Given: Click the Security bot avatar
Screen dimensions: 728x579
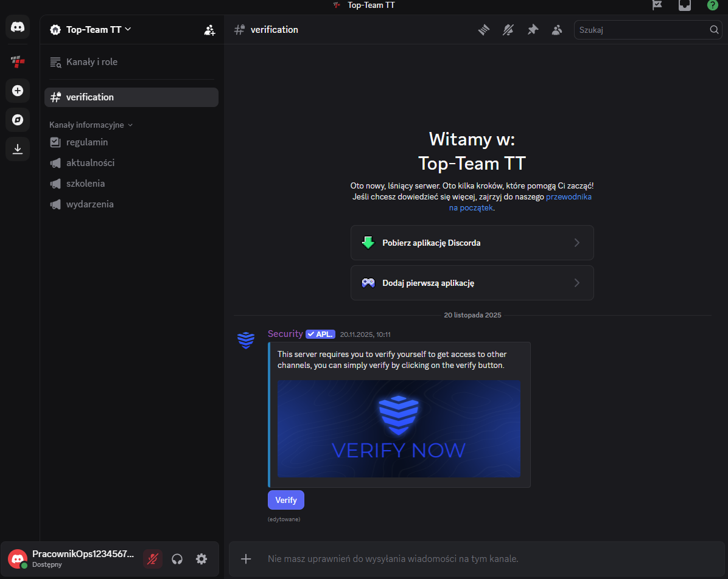Looking at the screenshot, I should coord(246,340).
